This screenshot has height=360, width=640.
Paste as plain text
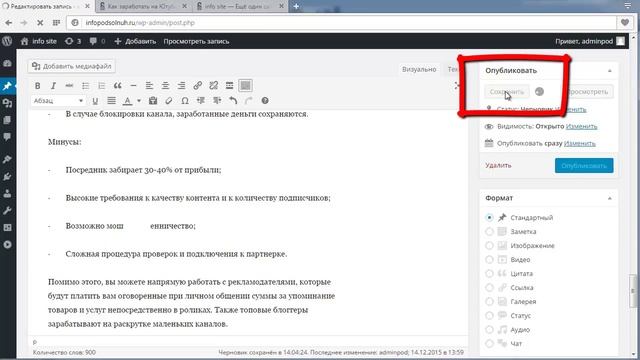pos(153,101)
